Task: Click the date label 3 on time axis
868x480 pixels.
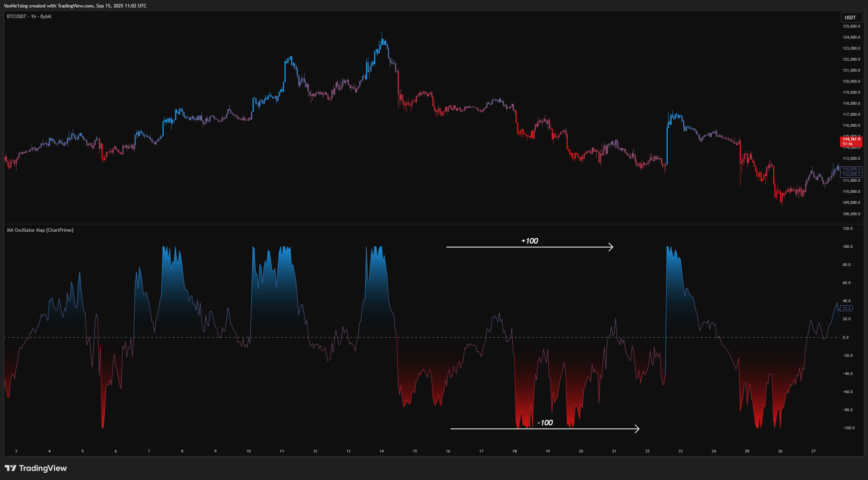Action: [16, 451]
